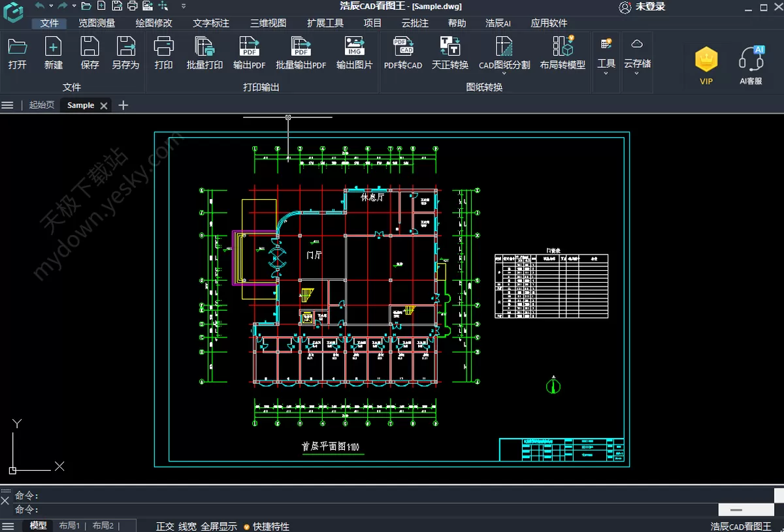Screen dimensions: 784x532
Task: Add a new tab with plus button
Action: click(123, 105)
